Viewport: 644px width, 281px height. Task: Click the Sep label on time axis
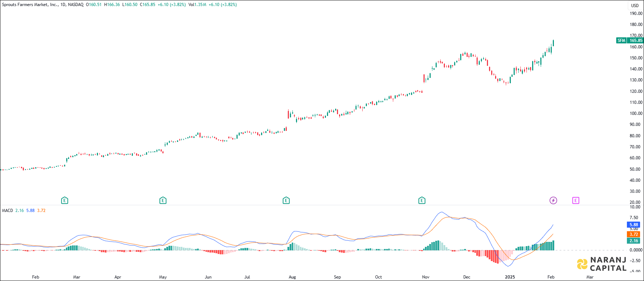pos(337,277)
